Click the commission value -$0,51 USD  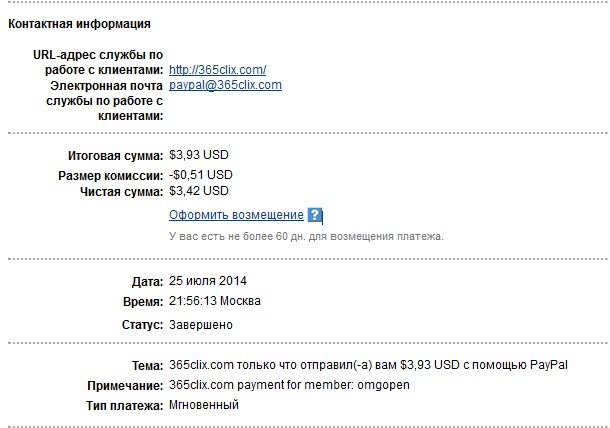201,174
